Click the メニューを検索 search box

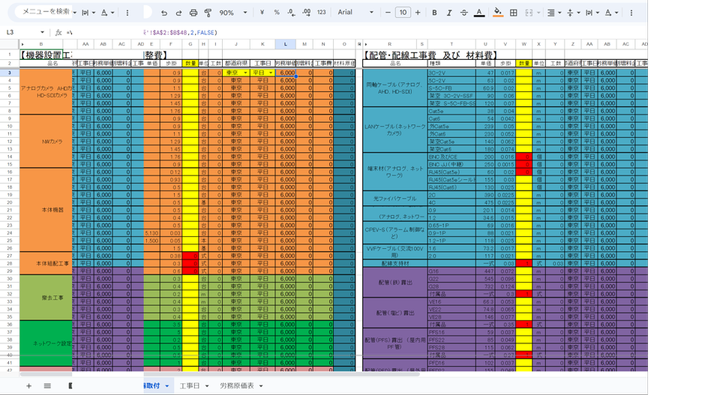45,11
